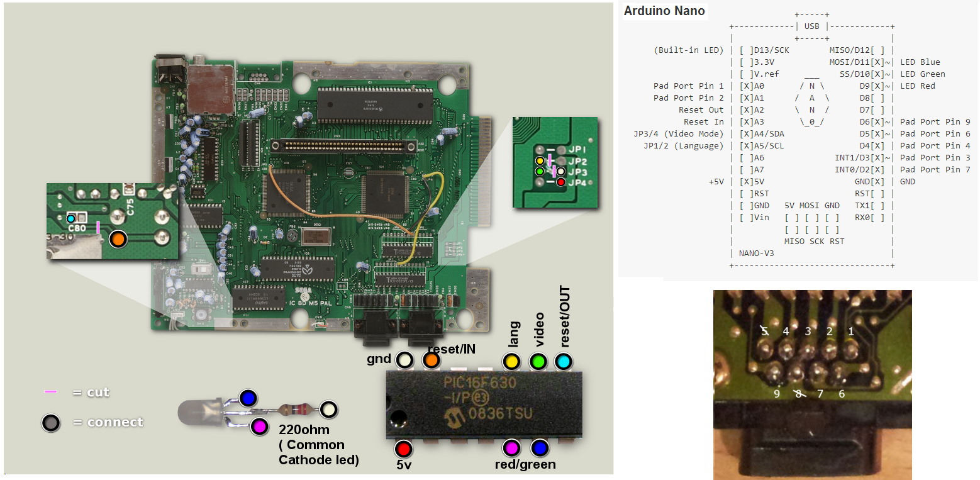
Task: Click the 220ohm text
Action: (306, 430)
